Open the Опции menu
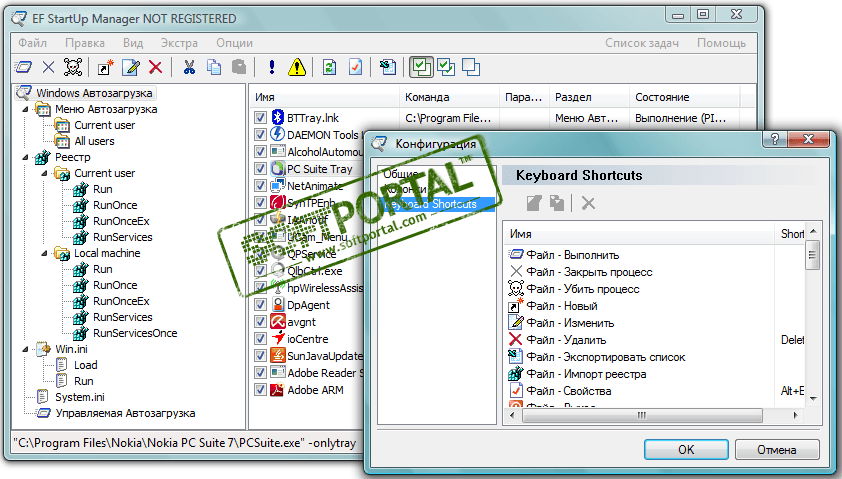The width and height of the screenshot is (842, 479). pyautogui.click(x=235, y=43)
